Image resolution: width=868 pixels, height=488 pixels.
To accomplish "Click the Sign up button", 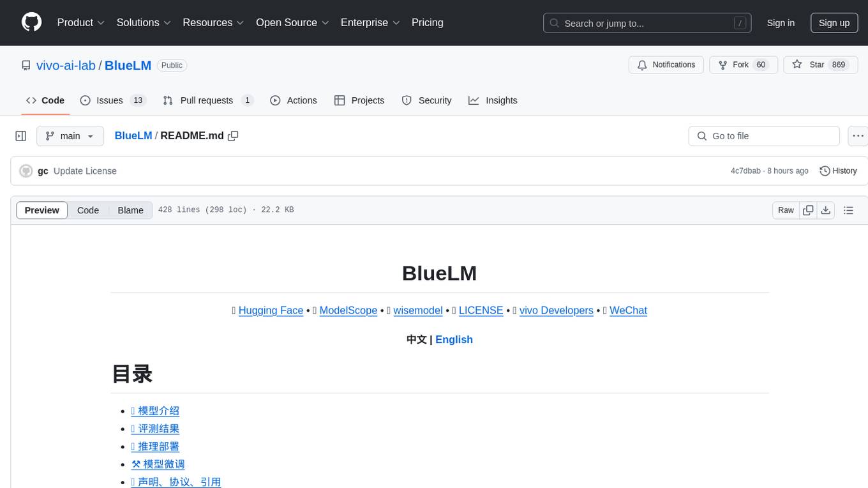I will tap(834, 23).
